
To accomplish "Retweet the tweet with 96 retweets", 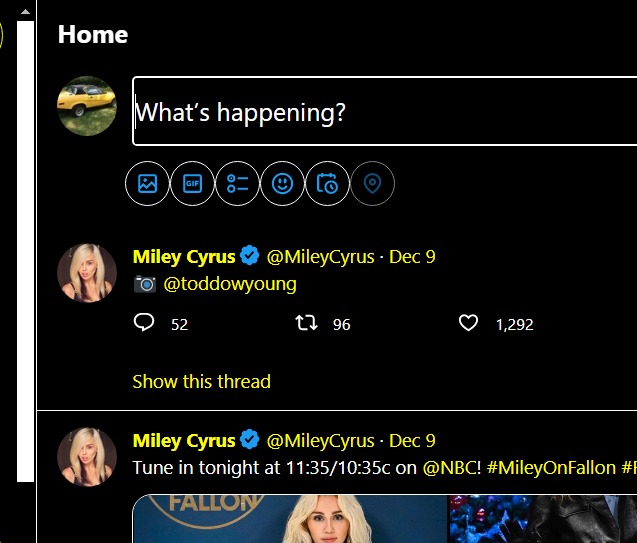I will [x=308, y=323].
